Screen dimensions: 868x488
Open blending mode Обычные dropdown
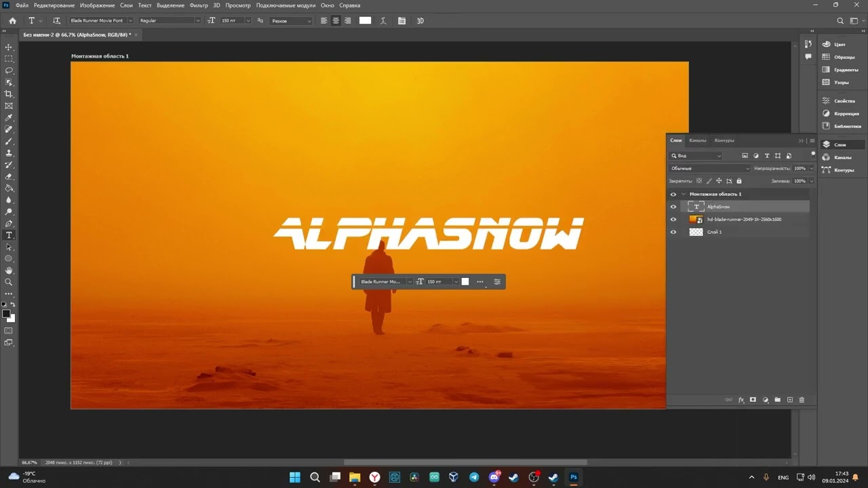709,168
